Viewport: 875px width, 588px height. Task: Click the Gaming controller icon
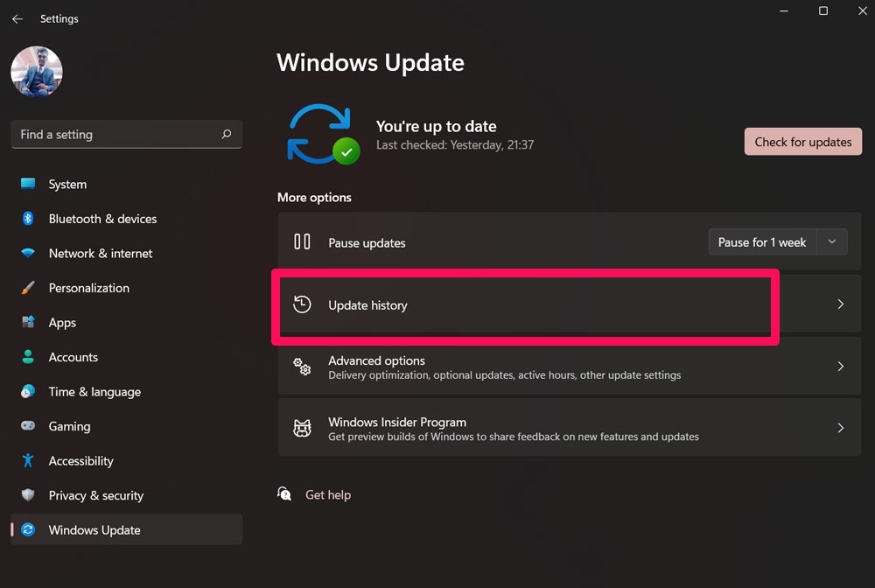[28, 426]
